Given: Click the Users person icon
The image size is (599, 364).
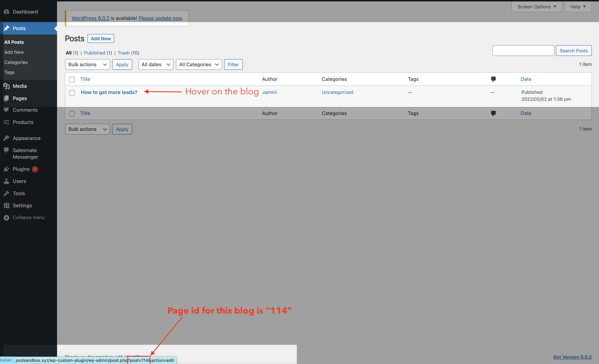Looking at the screenshot, I should (x=7, y=181).
